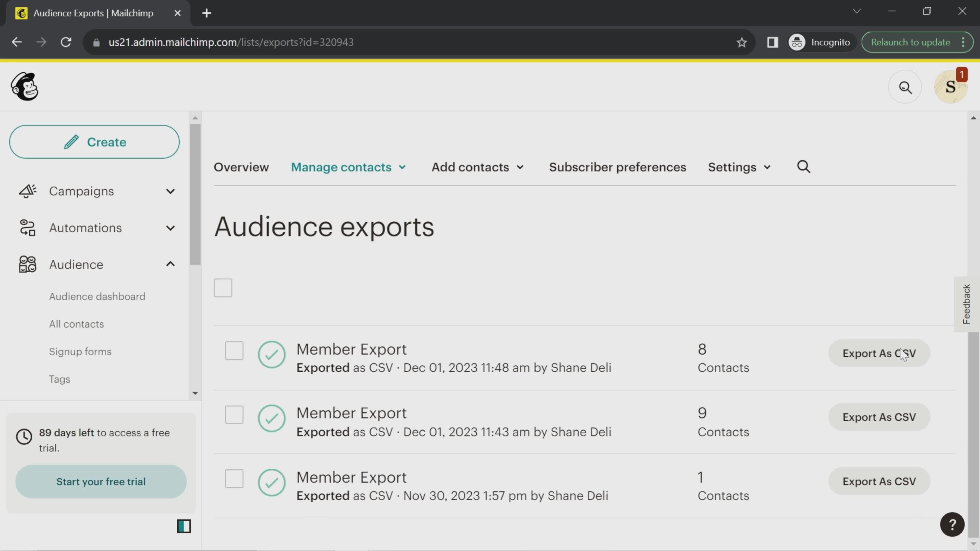The height and width of the screenshot is (551, 980).
Task: Click the search icon in audience toolbar
Action: [x=806, y=167]
